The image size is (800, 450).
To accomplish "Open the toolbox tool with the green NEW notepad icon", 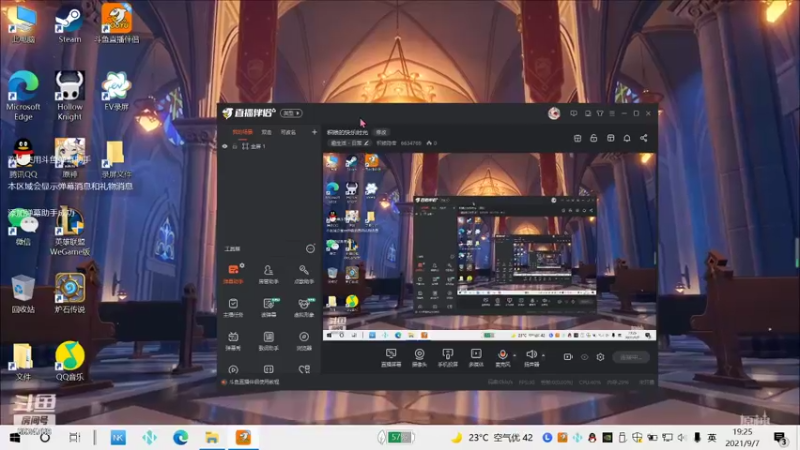I will (268, 307).
